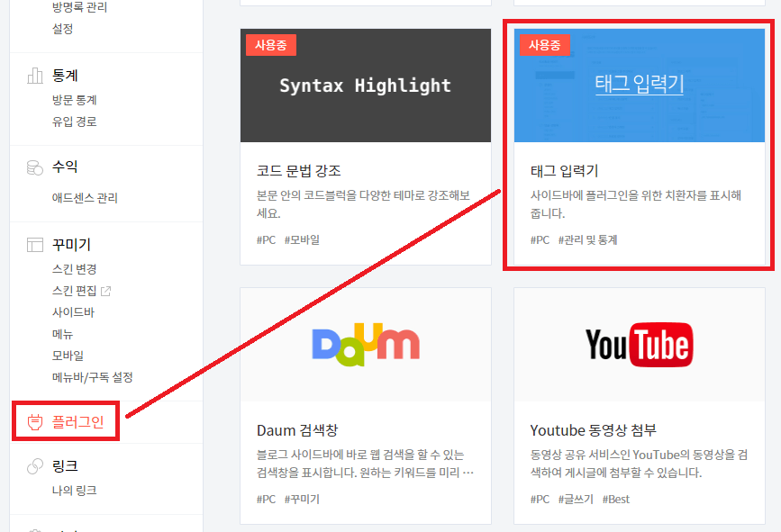This screenshot has width=781, height=532.
Task: Click the YouTube logo image
Action: (639, 345)
